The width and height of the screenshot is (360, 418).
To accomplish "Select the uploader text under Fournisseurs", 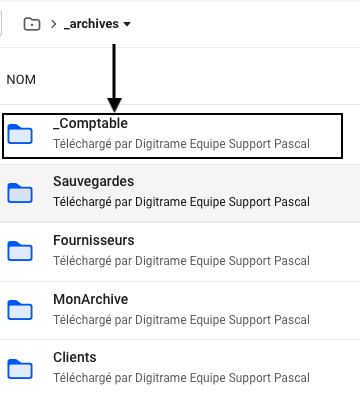I will (181, 261).
